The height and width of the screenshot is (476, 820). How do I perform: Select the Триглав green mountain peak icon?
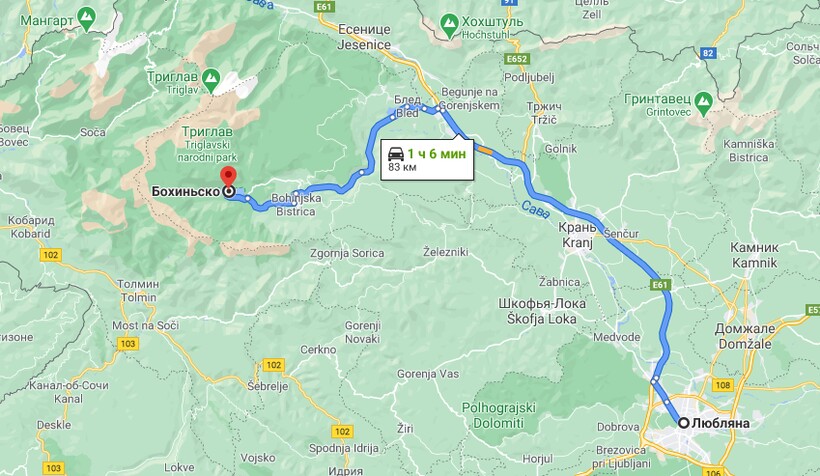click(x=211, y=78)
